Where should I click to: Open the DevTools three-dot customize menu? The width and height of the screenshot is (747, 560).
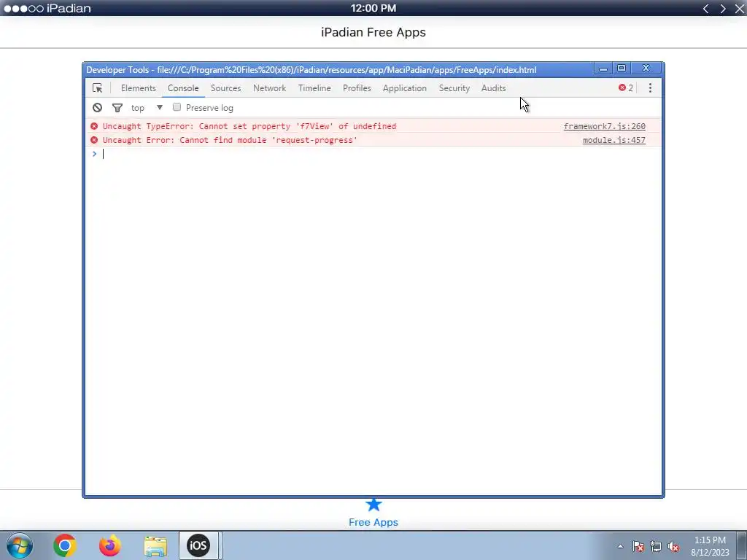click(650, 88)
